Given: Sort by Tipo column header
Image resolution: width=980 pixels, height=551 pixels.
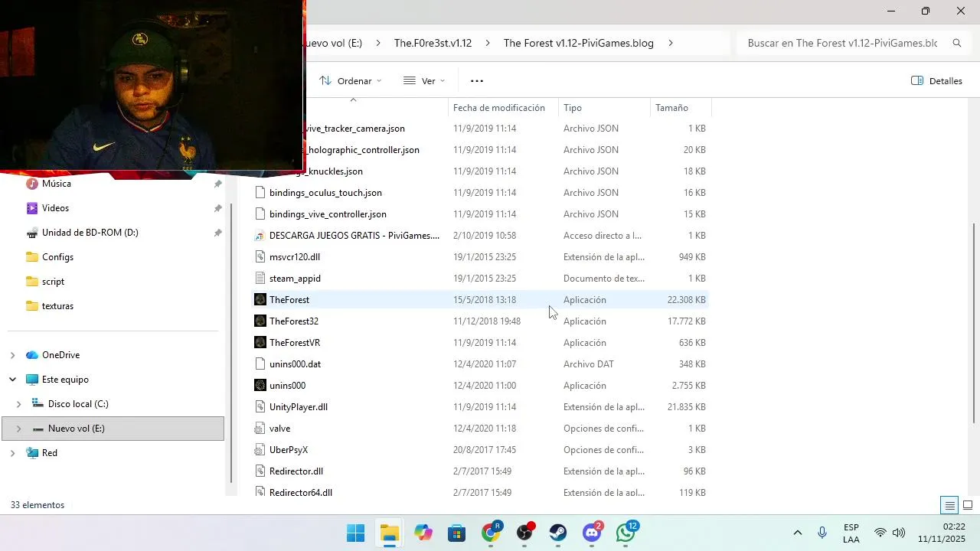Looking at the screenshot, I should (573, 108).
